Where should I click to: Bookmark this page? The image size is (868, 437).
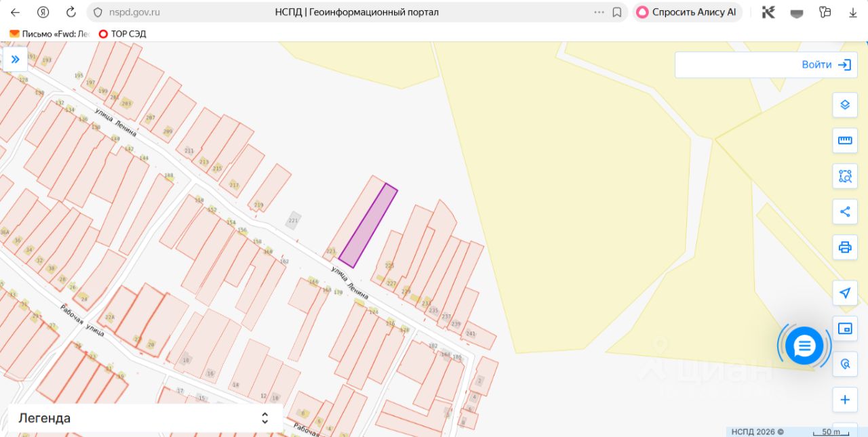point(617,12)
